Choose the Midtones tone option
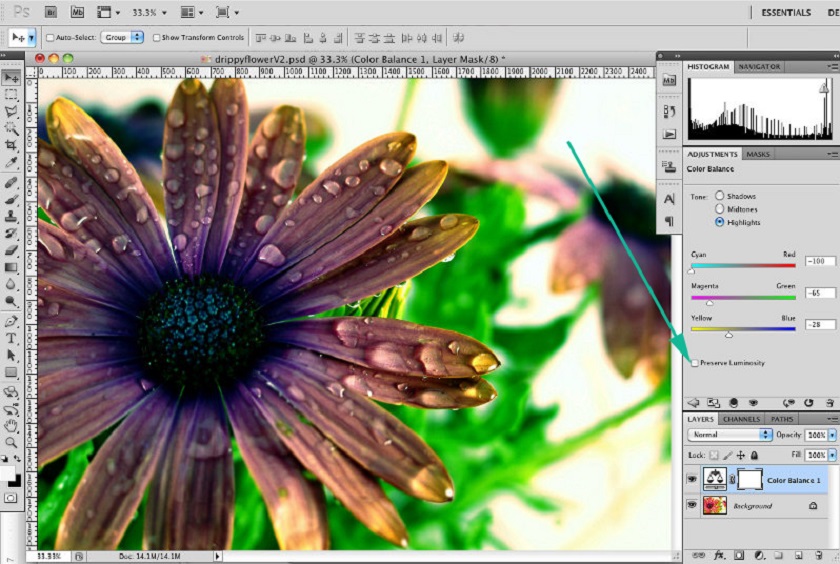The width and height of the screenshot is (840, 564). 719,209
